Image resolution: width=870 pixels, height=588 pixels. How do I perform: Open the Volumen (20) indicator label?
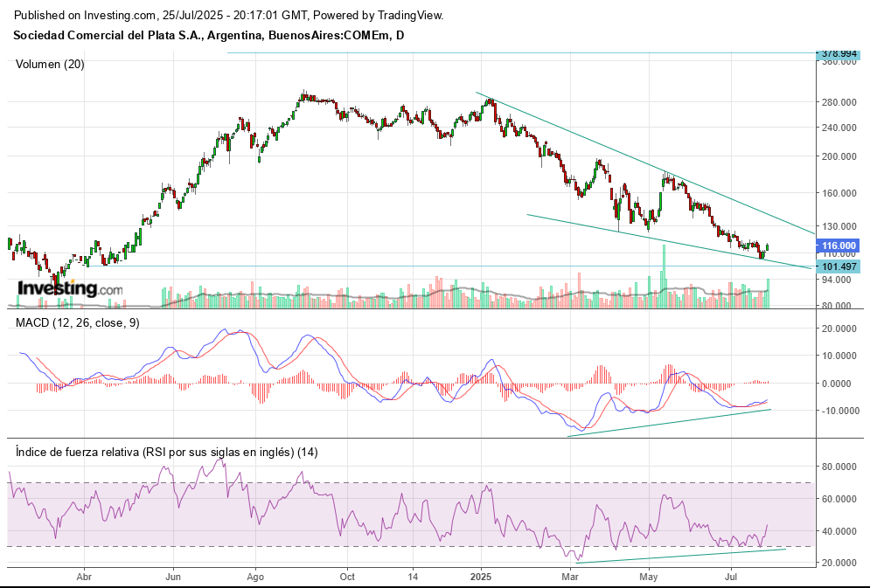coord(50,64)
